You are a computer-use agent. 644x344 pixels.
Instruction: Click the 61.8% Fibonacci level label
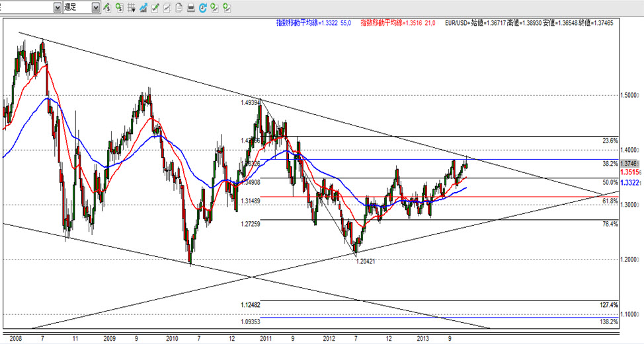pyautogui.click(x=610, y=201)
